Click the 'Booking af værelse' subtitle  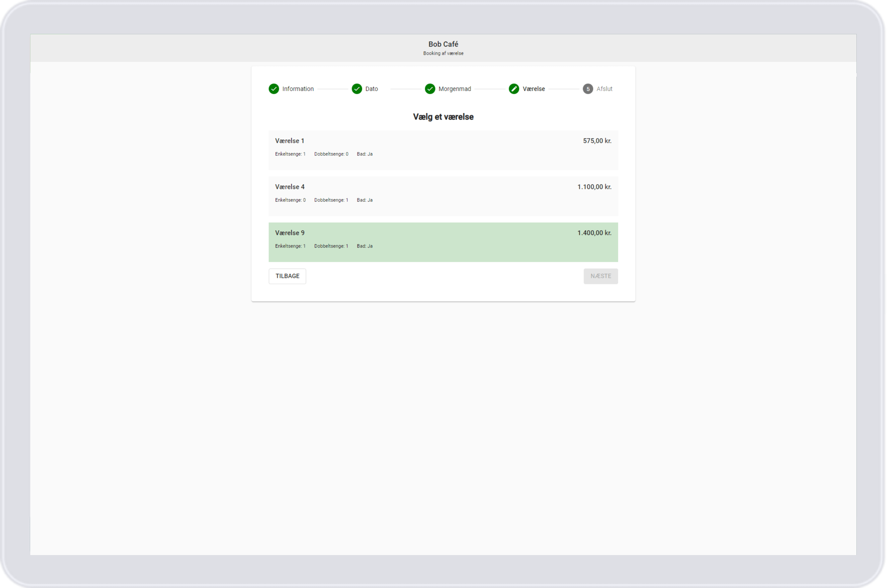pos(443,53)
